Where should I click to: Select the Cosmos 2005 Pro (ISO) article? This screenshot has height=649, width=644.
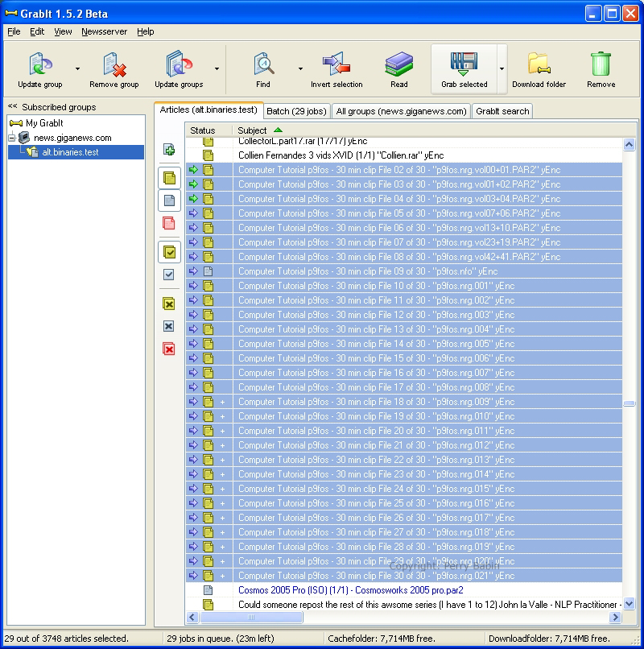click(350, 589)
